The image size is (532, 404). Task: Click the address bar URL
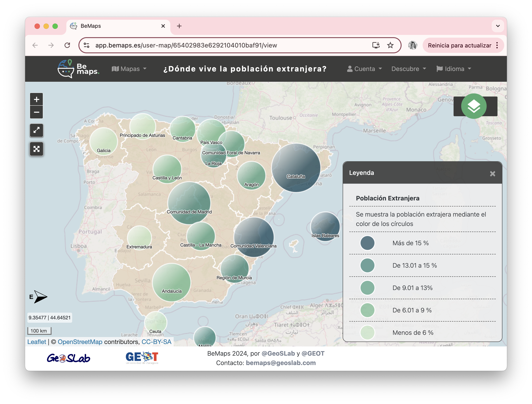pos(186,45)
